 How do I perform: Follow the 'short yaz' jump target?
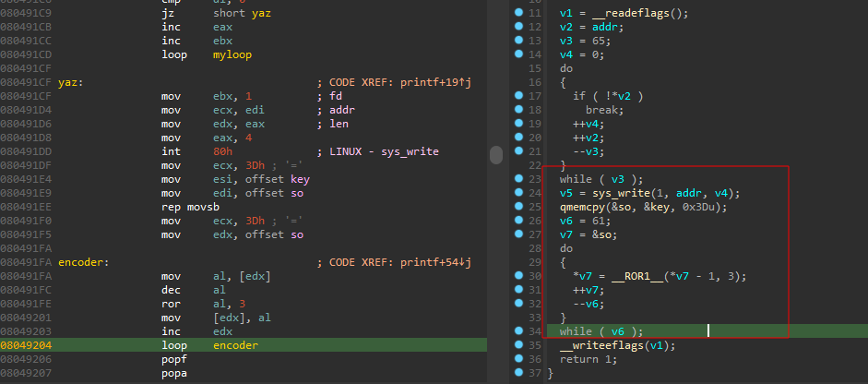[242, 13]
